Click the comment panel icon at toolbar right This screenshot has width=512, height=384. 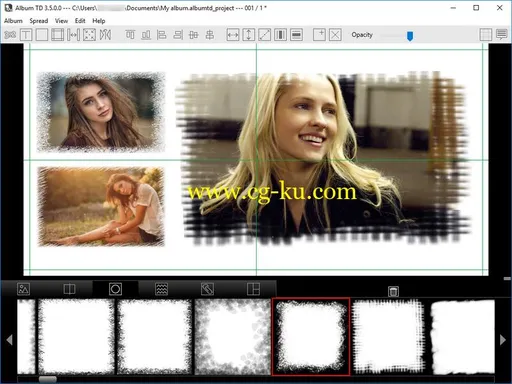pos(502,35)
